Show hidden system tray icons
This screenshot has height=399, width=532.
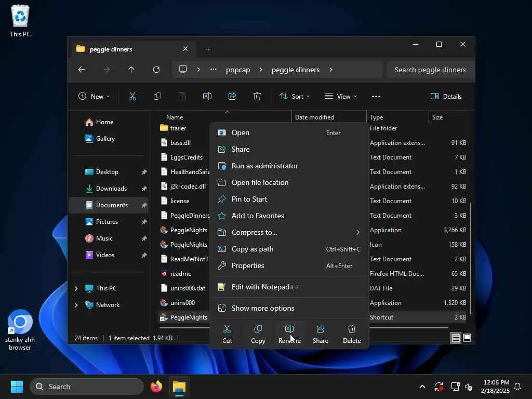pos(422,387)
